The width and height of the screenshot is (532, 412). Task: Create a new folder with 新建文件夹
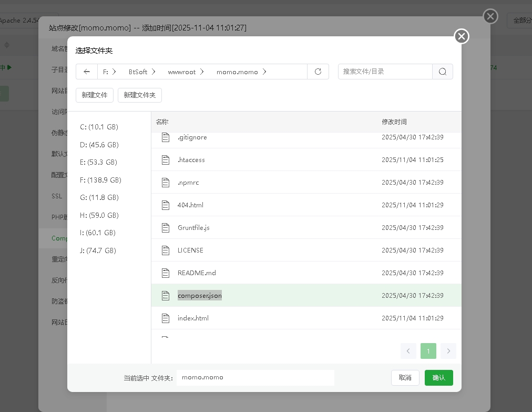click(x=140, y=95)
